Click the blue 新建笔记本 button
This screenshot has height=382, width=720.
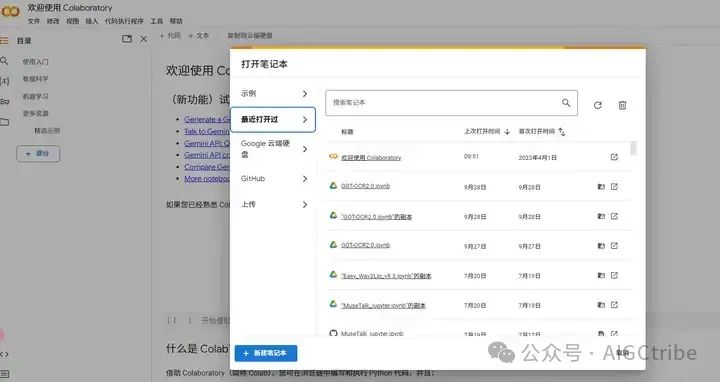266,353
